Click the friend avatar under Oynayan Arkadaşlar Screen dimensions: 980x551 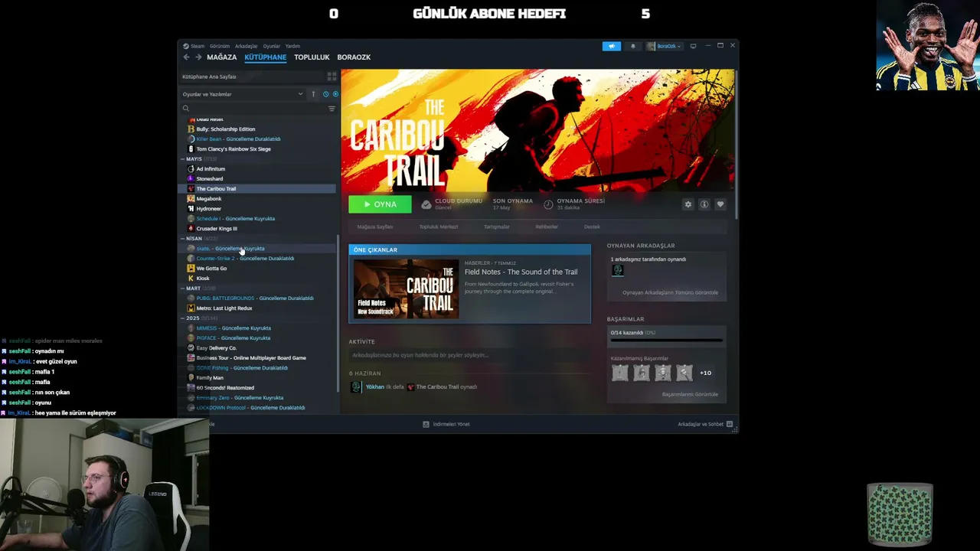[x=618, y=270]
